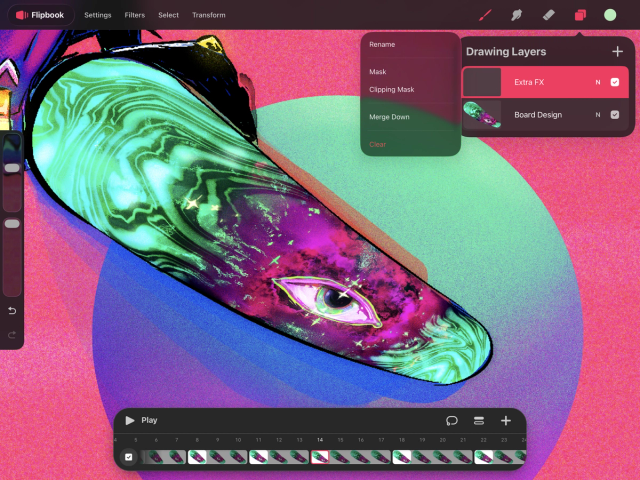640x480 pixels.
Task: Select the frame at position 18
Action: coord(402,457)
